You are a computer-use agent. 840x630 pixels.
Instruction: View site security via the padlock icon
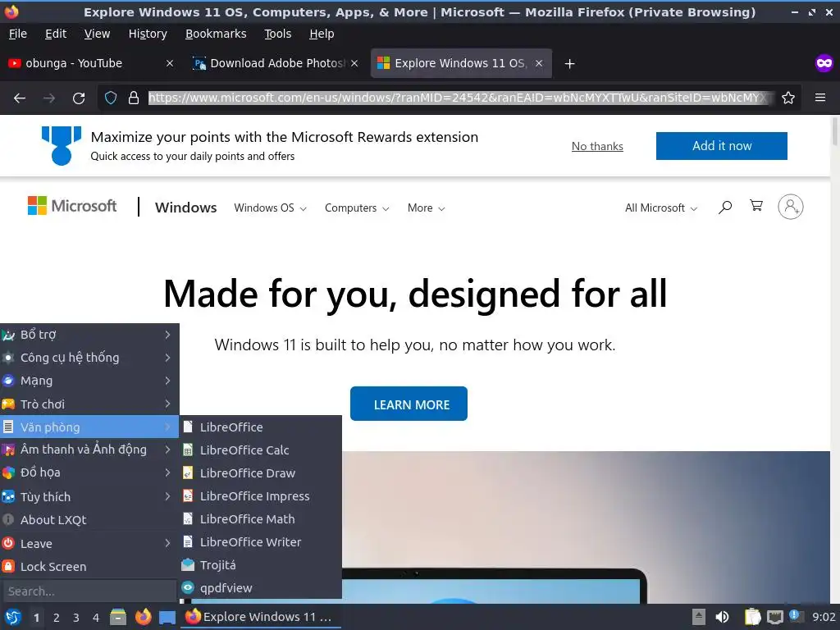[x=134, y=98]
